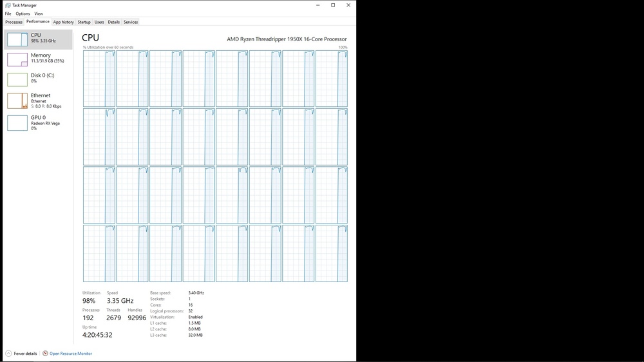Select the Ethernet thumbnail graph
Viewport: 644px width, 362px height.
pos(17,100)
